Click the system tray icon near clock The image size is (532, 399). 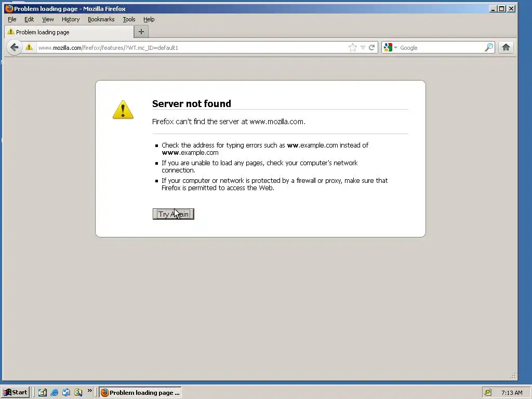click(x=487, y=392)
